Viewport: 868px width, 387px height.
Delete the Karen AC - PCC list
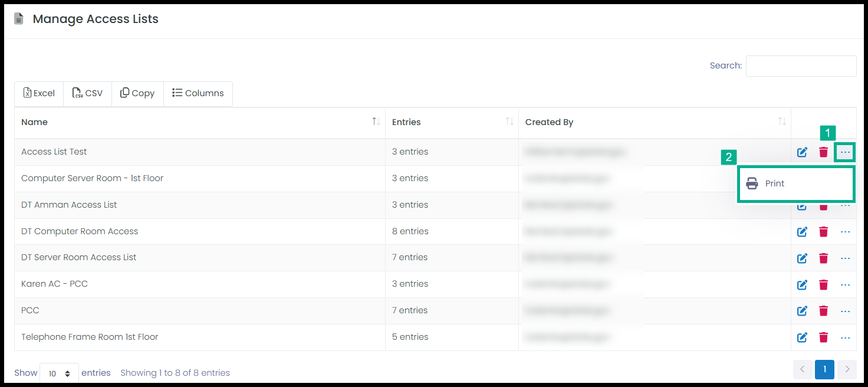[x=823, y=285]
